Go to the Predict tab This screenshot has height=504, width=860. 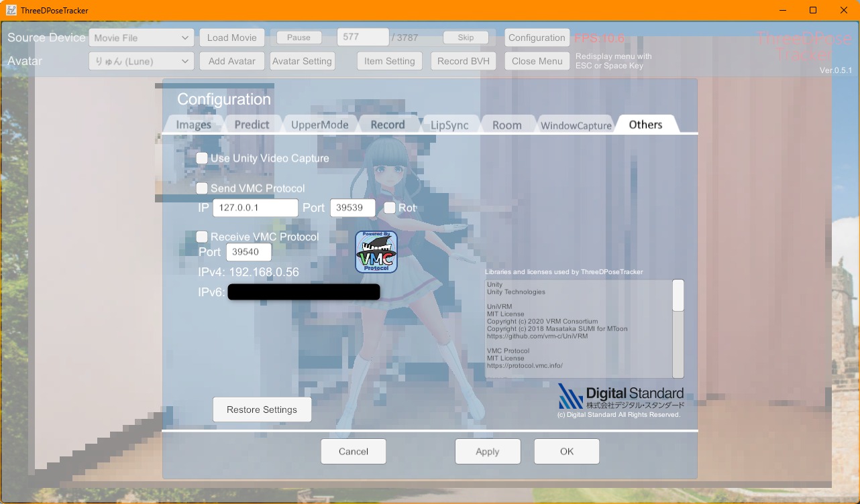point(252,125)
